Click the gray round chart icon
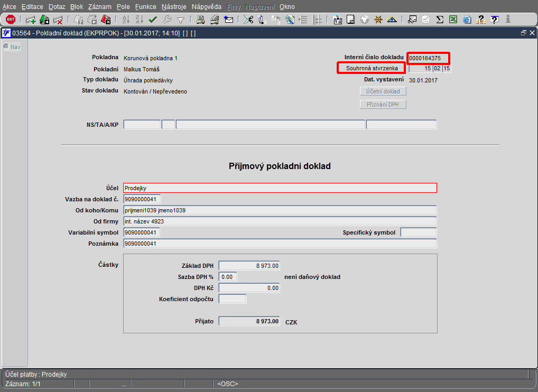The width and height of the screenshot is (538, 392). 426,20
